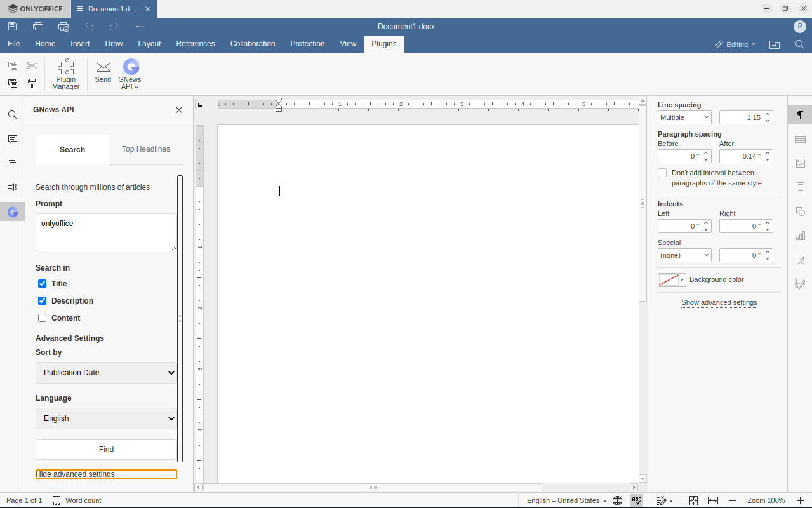Undo the last action
Screen dimensions: 812x508
click(x=89, y=27)
